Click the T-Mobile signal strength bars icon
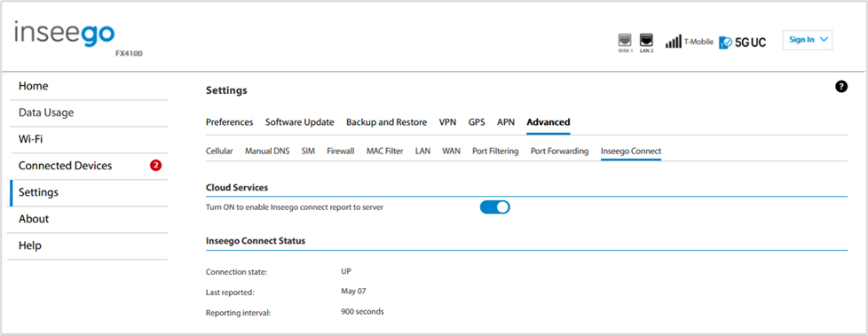 [x=673, y=42]
